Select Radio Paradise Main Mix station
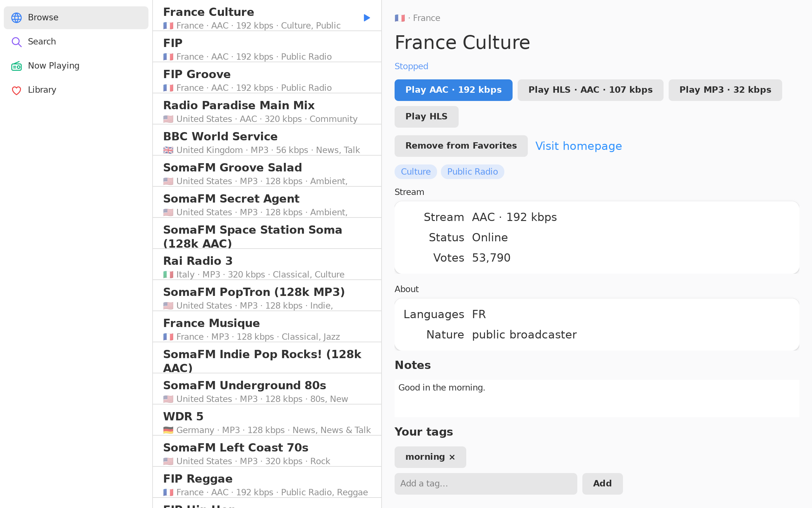The width and height of the screenshot is (812, 508). point(267,109)
